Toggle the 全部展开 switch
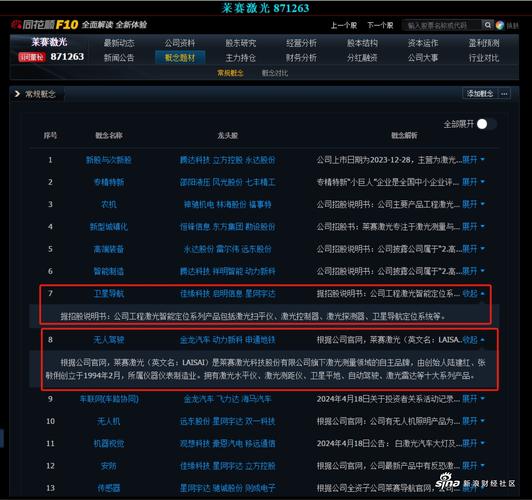Screen dimensions: 532x500 point(487,124)
